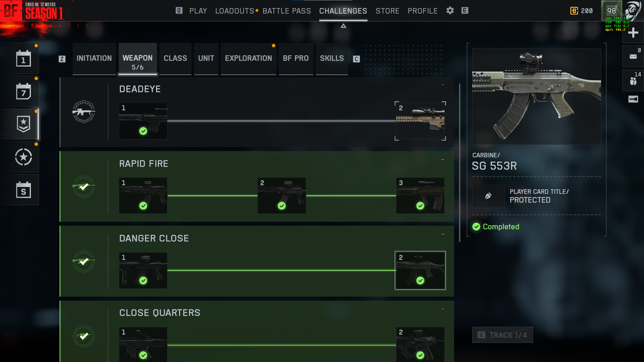This screenshot has height=362, width=644.
Task: Go to the Store page
Action: coord(387,11)
